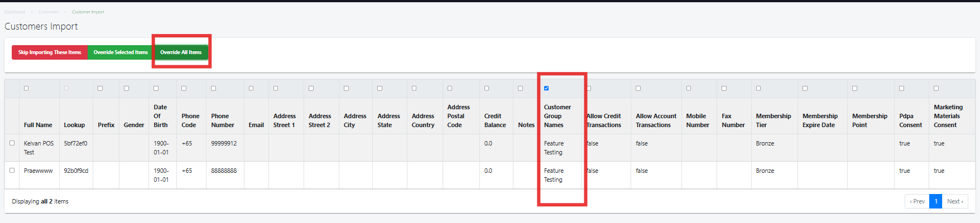Open Customer Import breadcrumb link
This screenshot has width=980, height=223.
point(88,12)
